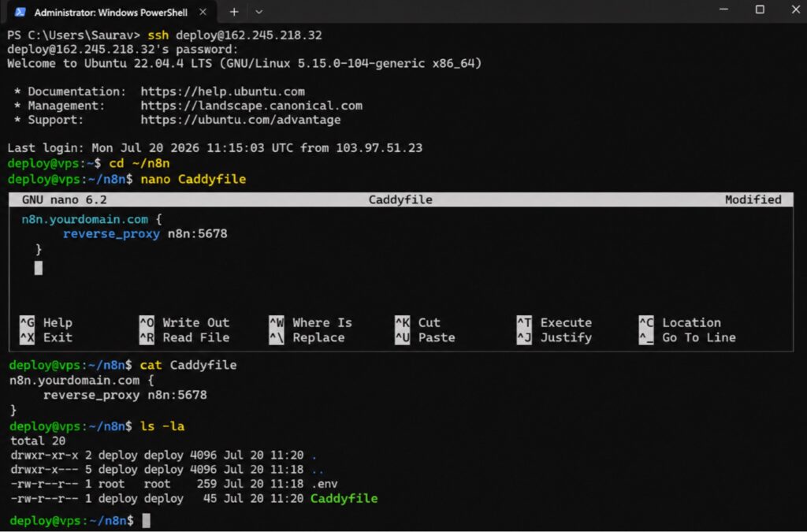
Task: Click the 'ssh deploy@162.245.218.32' command
Action: 235,35
